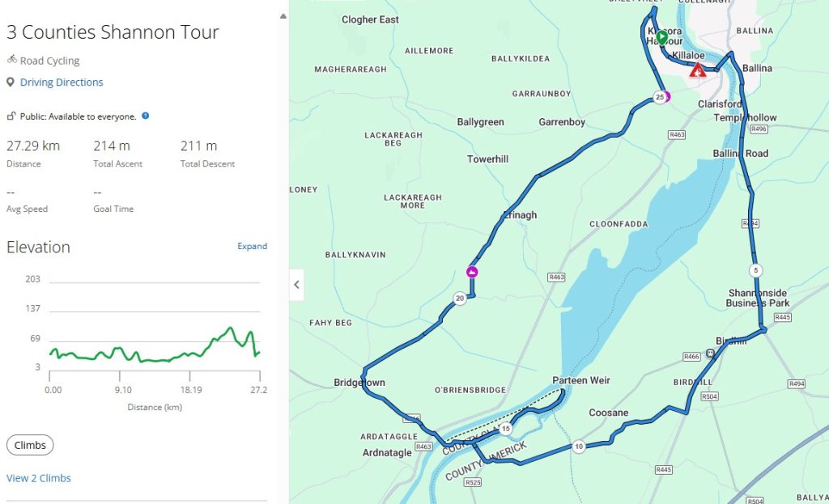Click the 25 km route marker

point(660,98)
